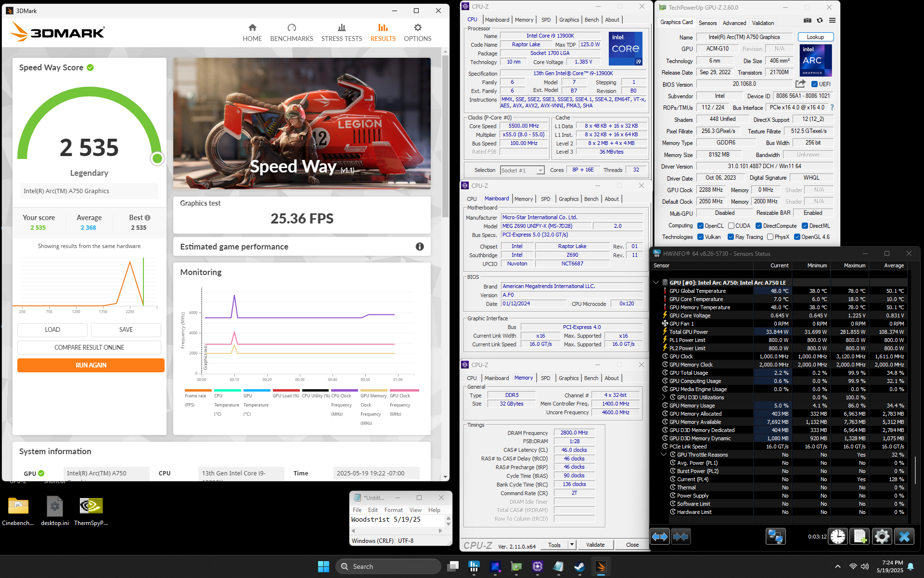Toggle the Vulkan checkbox
This screenshot has height=578, width=924.
[x=701, y=236]
